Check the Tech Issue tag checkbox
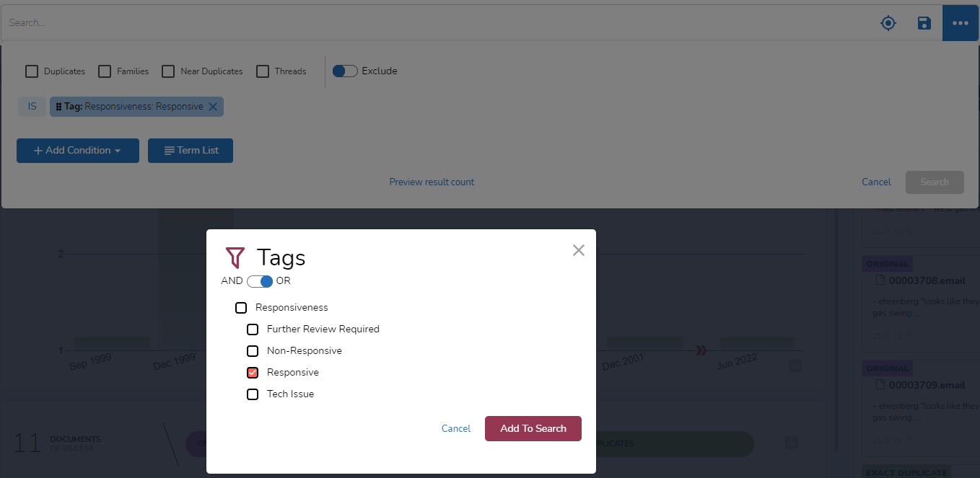This screenshot has height=478, width=980. pos(253,394)
